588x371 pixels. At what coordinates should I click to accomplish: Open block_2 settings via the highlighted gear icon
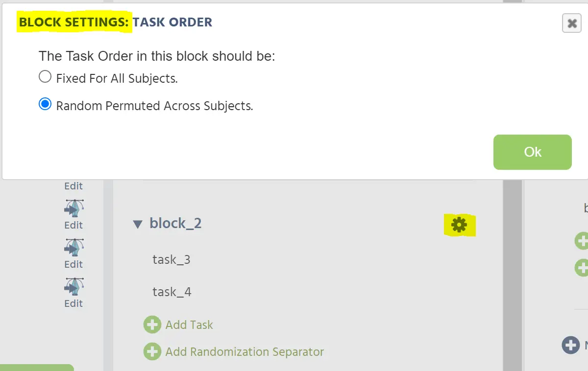pyautogui.click(x=460, y=225)
